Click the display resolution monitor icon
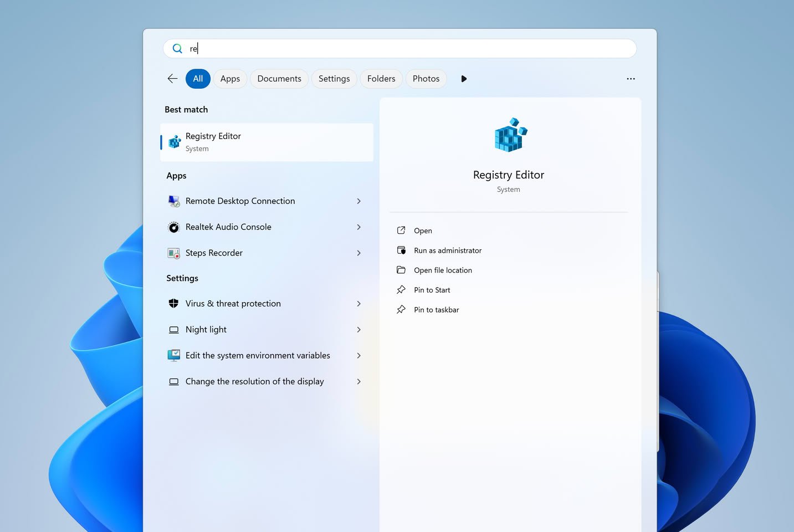Image resolution: width=794 pixels, height=532 pixels. [x=173, y=382]
